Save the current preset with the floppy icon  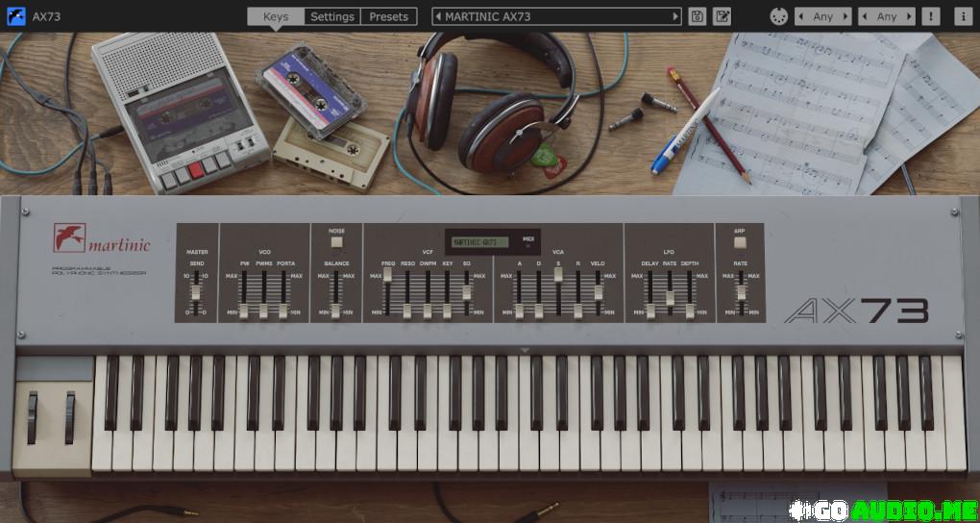698,16
